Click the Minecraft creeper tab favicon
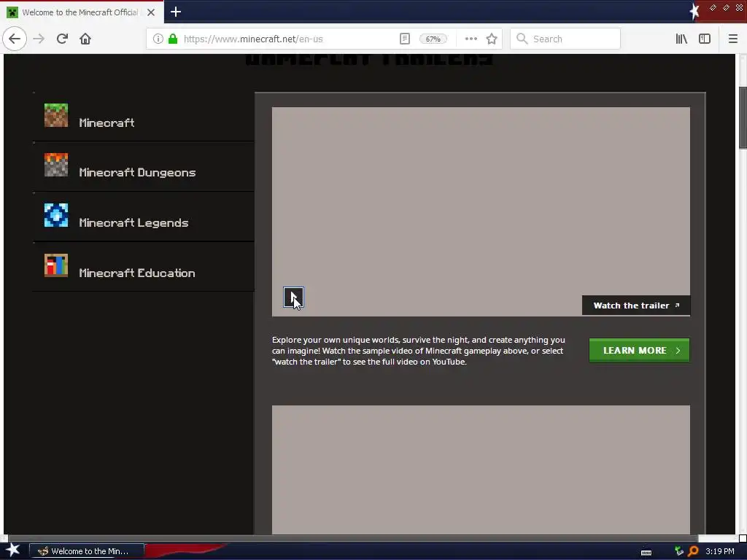 [x=12, y=12]
